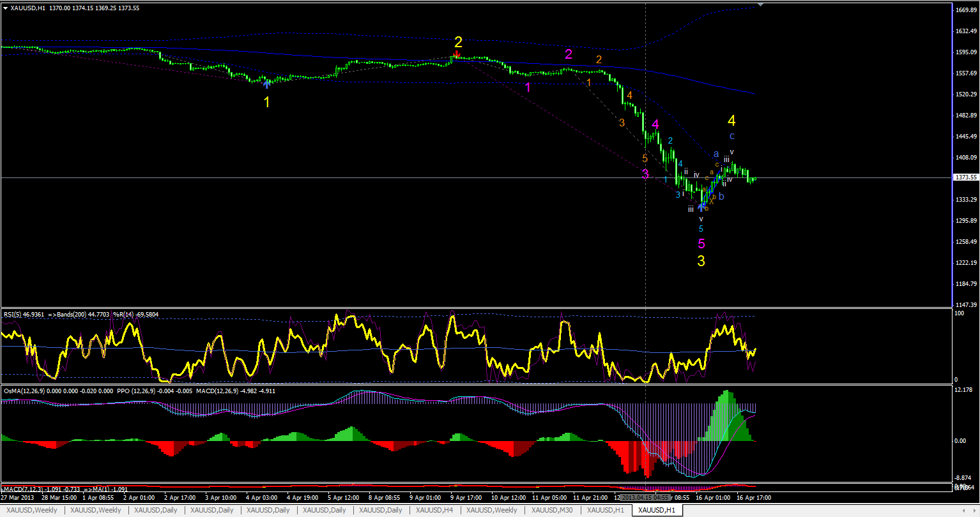Click the 10 Apr 12:00 time axis label

509,497
